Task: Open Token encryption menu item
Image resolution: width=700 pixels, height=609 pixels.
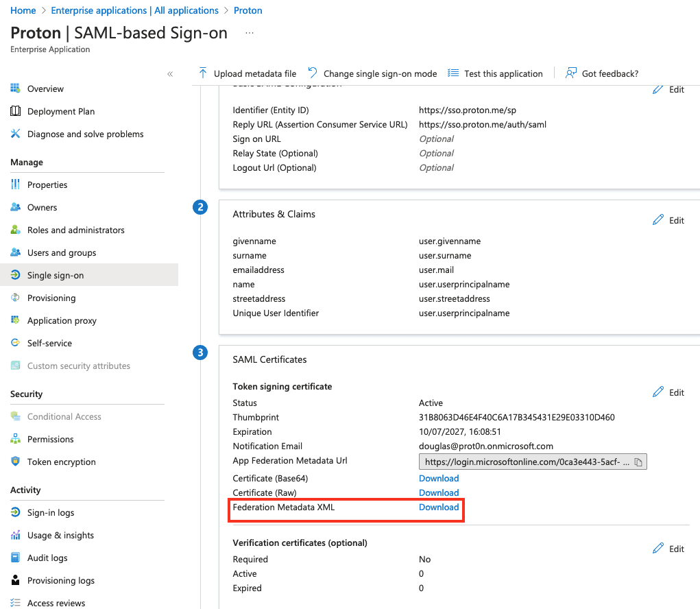Action: pos(62,462)
